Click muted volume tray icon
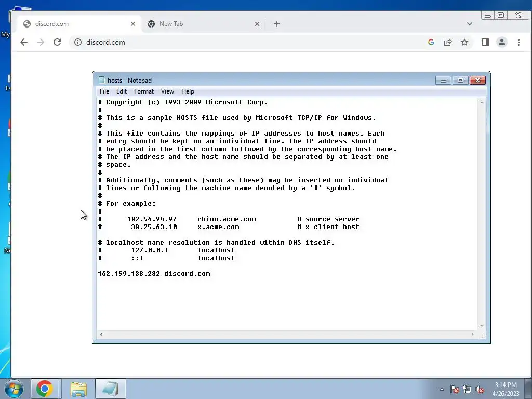 480,389
